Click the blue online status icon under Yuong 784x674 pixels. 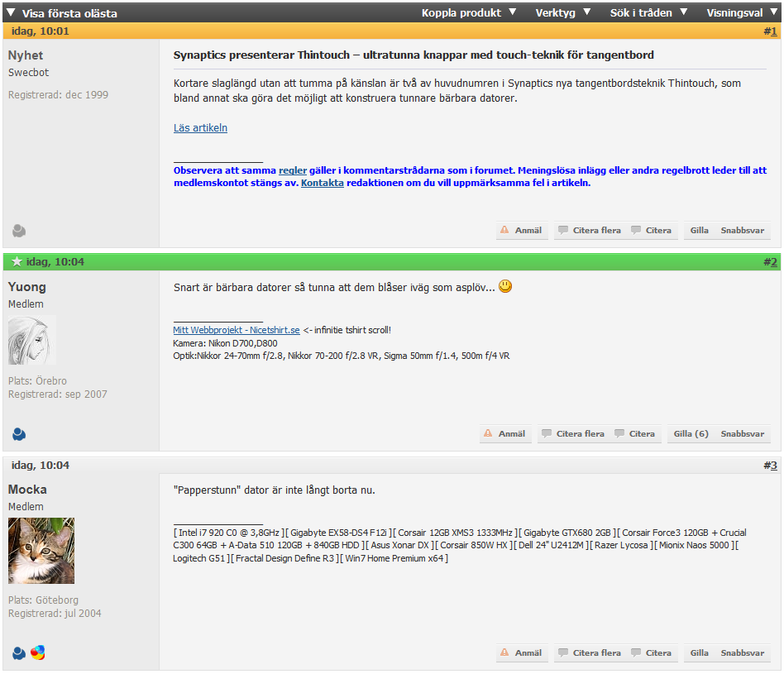pyautogui.click(x=19, y=434)
